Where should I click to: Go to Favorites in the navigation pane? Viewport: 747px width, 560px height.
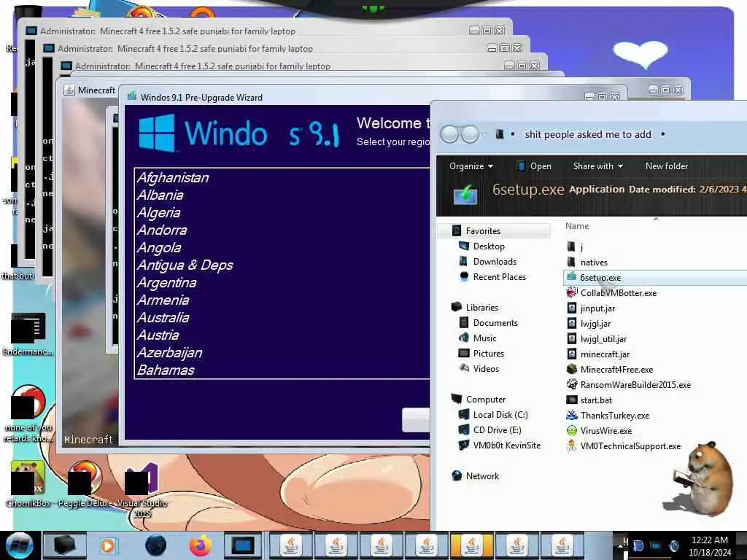click(x=483, y=231)
